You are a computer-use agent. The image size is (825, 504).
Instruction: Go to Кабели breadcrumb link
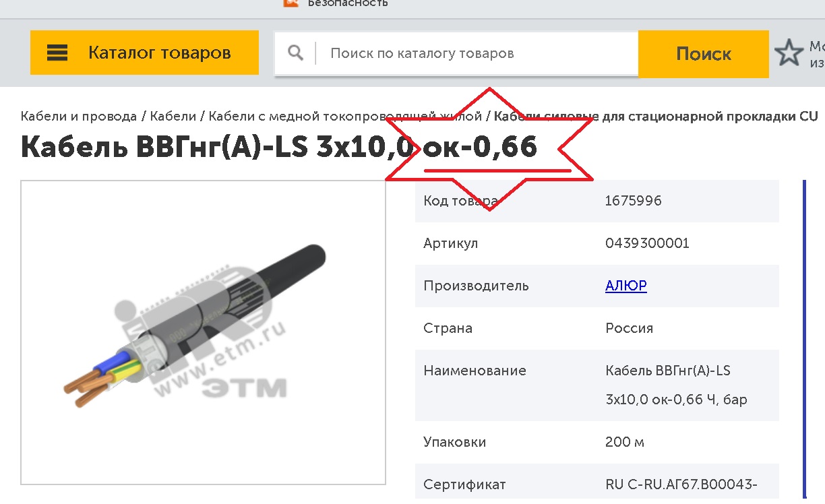click(x=173, y=116)
